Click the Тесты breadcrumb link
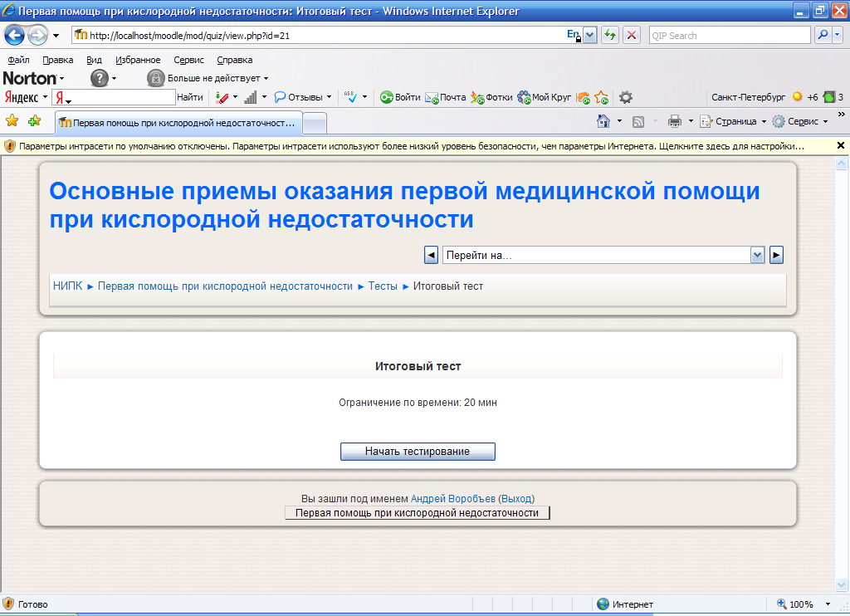 pos(383,286)
